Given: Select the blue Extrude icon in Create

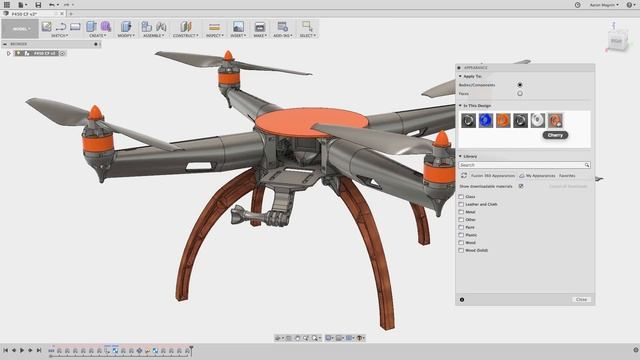Looking at the screenshot, I should pos(91,27).
